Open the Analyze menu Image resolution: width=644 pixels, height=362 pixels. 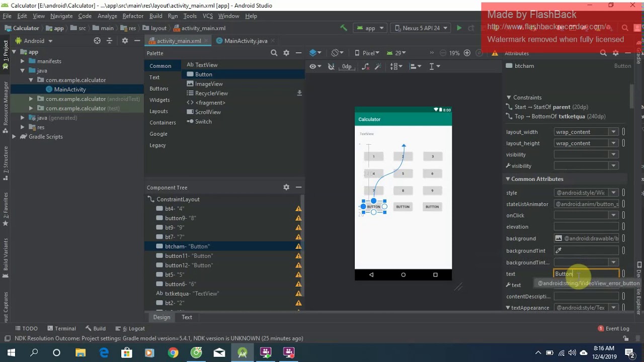(x=107, y=16)
